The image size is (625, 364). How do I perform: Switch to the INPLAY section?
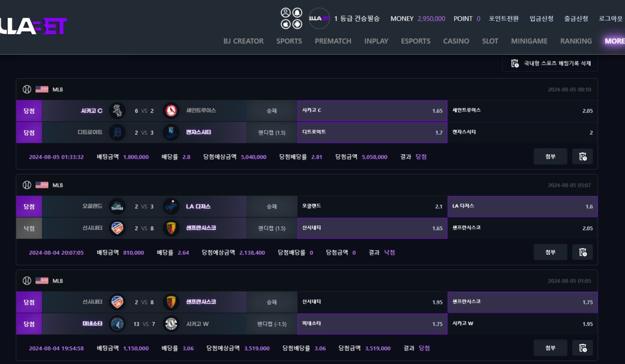coord(376,41)
